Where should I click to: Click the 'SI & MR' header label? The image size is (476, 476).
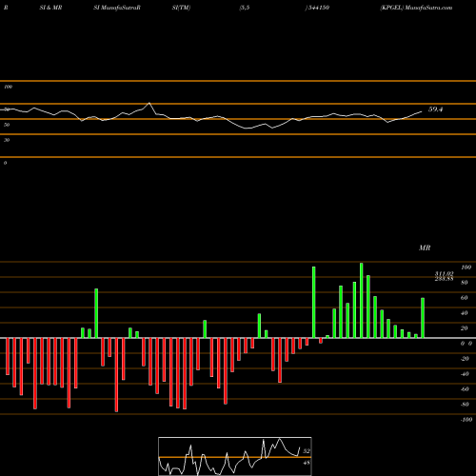pyautogui.click(x=50, y=8)
